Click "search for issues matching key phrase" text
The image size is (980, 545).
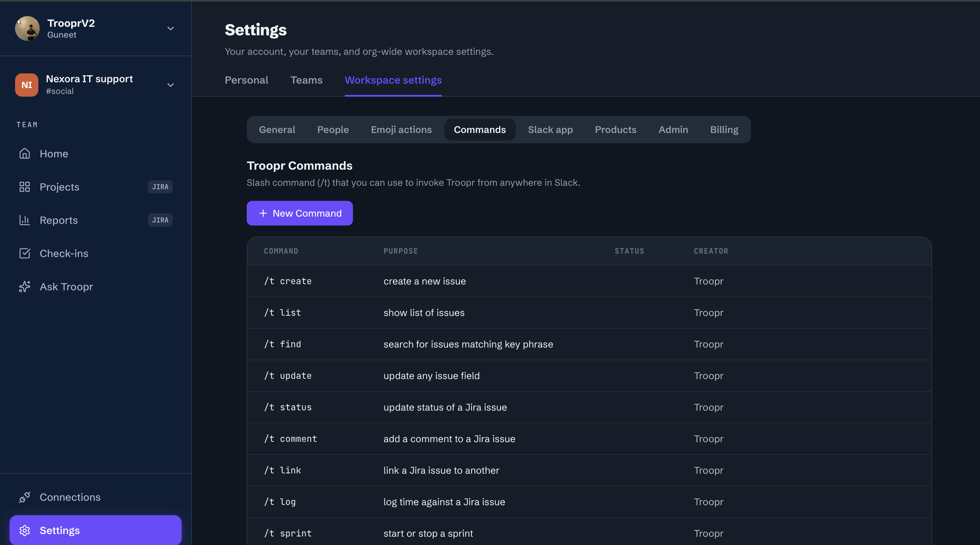468,344
